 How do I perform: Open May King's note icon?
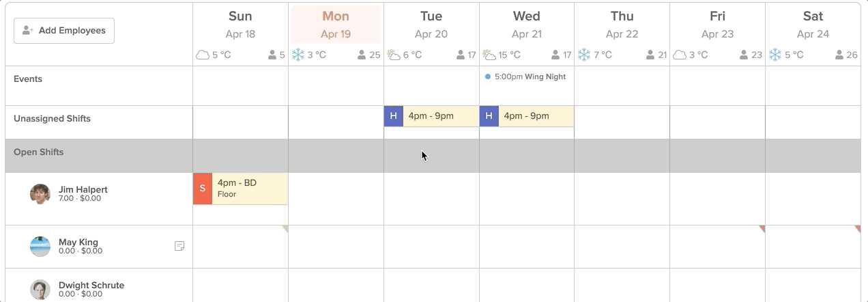tap(179, 246)
